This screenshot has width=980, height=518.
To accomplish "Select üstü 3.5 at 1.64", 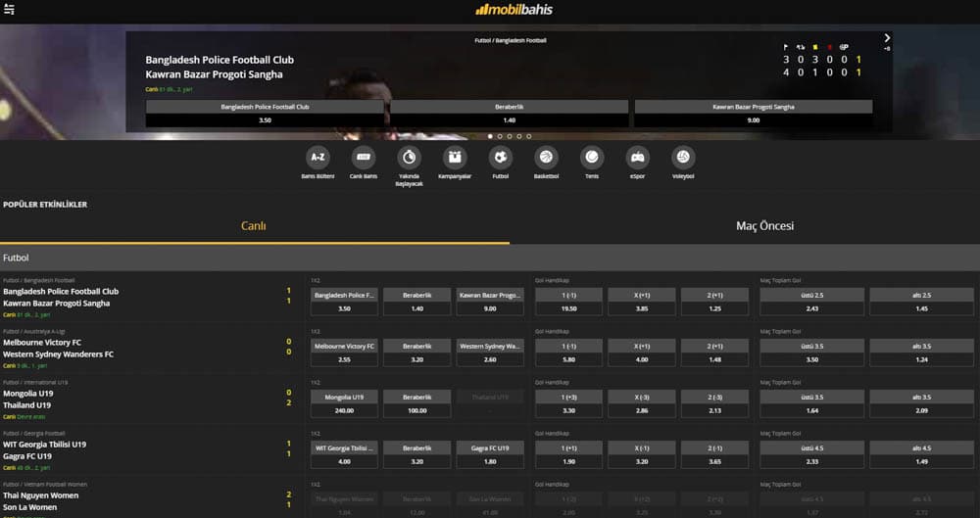I will click(x=811, y=403).
